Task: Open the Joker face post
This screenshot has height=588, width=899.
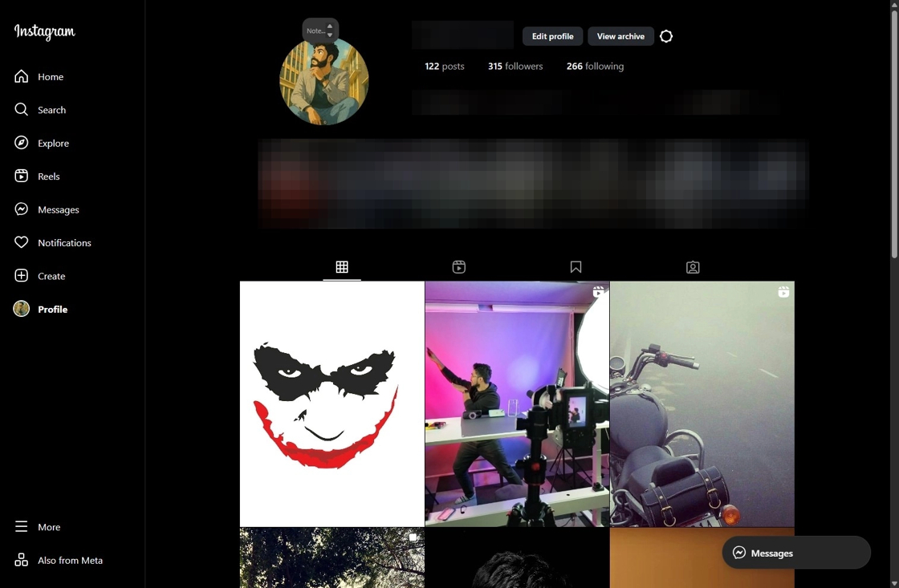Action: coord(332,404)
